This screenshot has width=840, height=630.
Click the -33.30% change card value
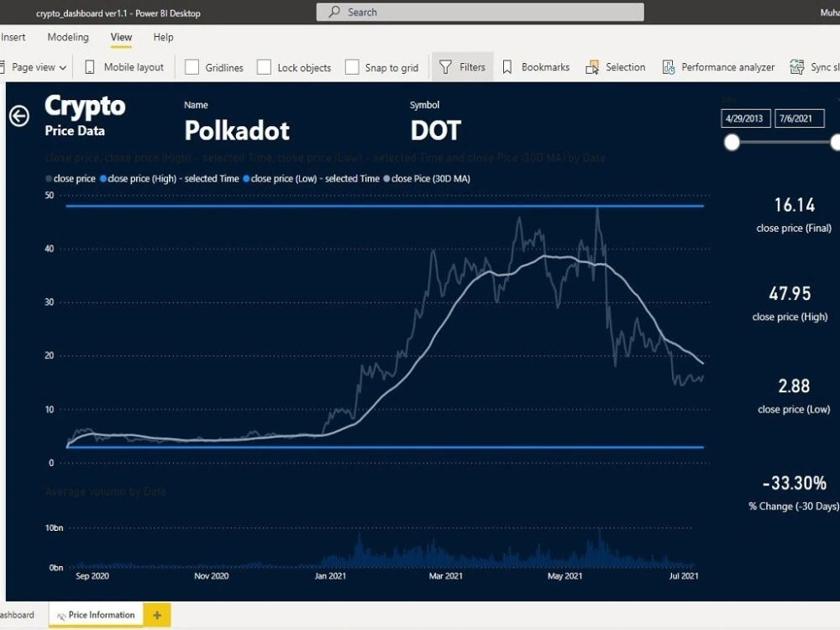(795, 483)
